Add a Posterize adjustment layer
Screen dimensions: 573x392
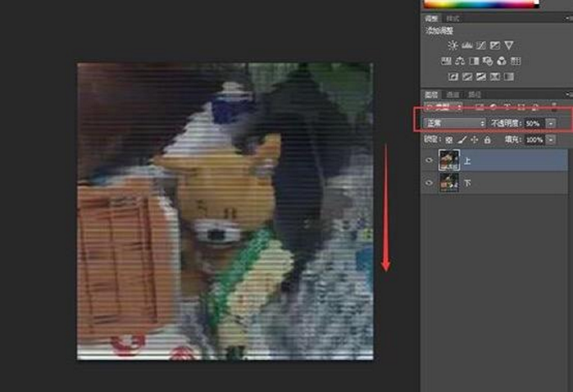(467, 77)
